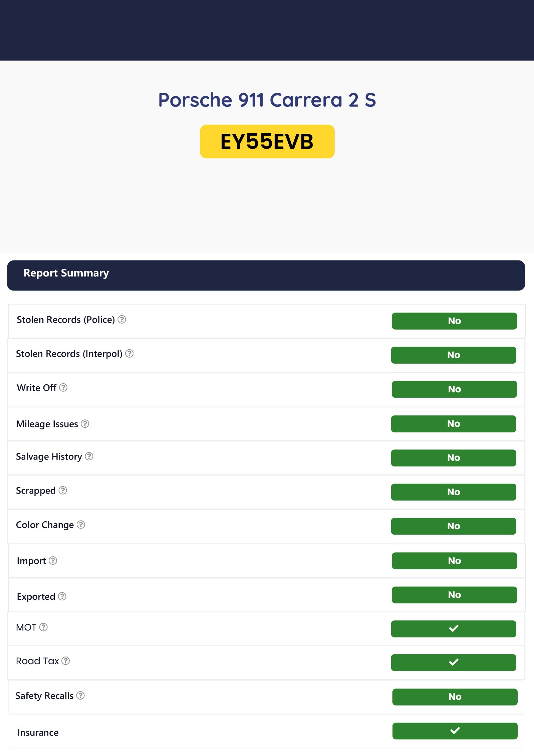Click Salvage History help icon
This screenshot has height=756, width=534.
coord(89,456)
